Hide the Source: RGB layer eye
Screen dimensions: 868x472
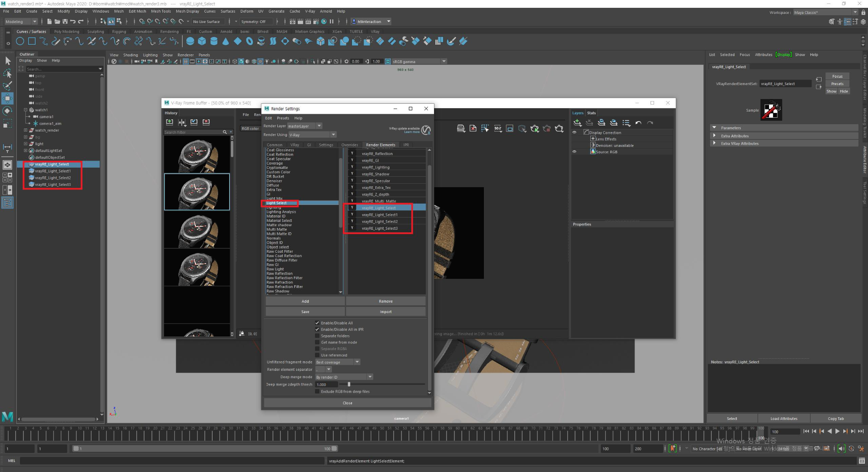pos(574,152)
